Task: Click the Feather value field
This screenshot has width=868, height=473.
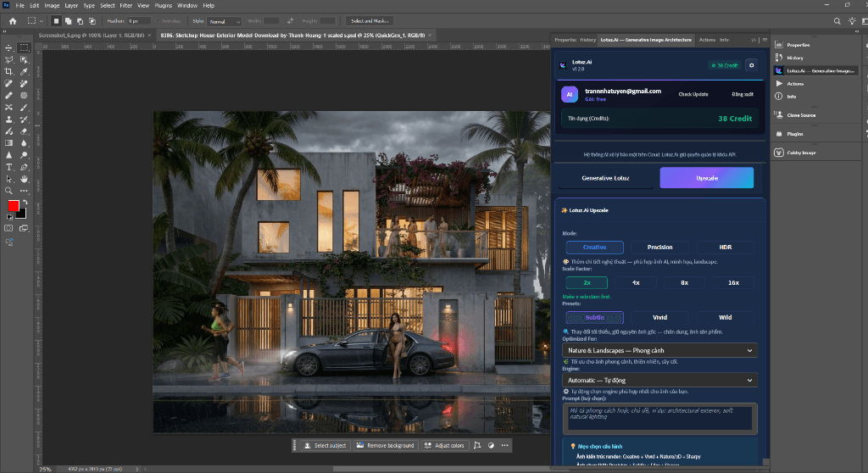Action: pos(138,21)
